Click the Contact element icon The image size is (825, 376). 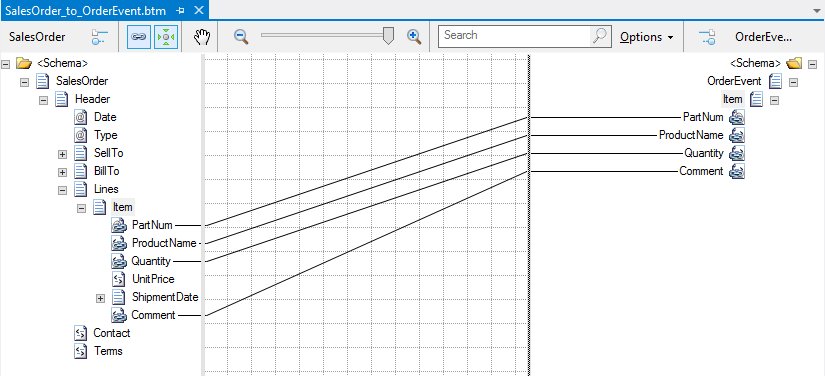pos(81,333)
